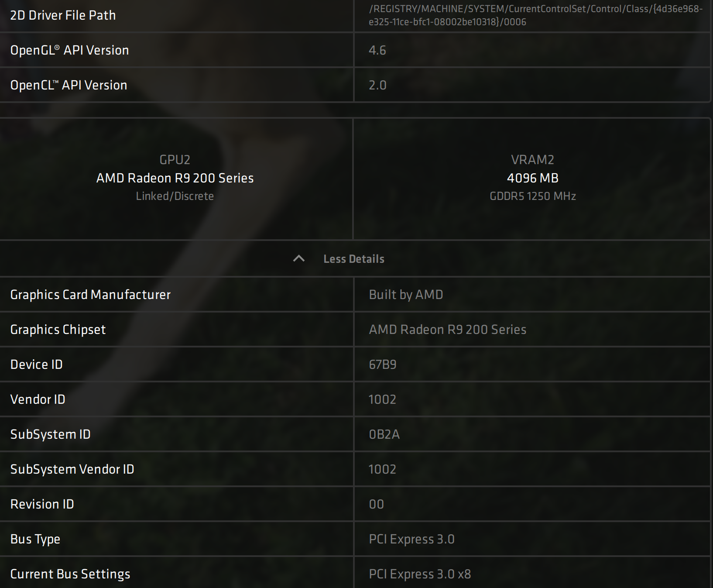This screenshot has width=713, height=588.
Task: Click the GDDR5 1250 MHz memory text
Action: (533, 196)
